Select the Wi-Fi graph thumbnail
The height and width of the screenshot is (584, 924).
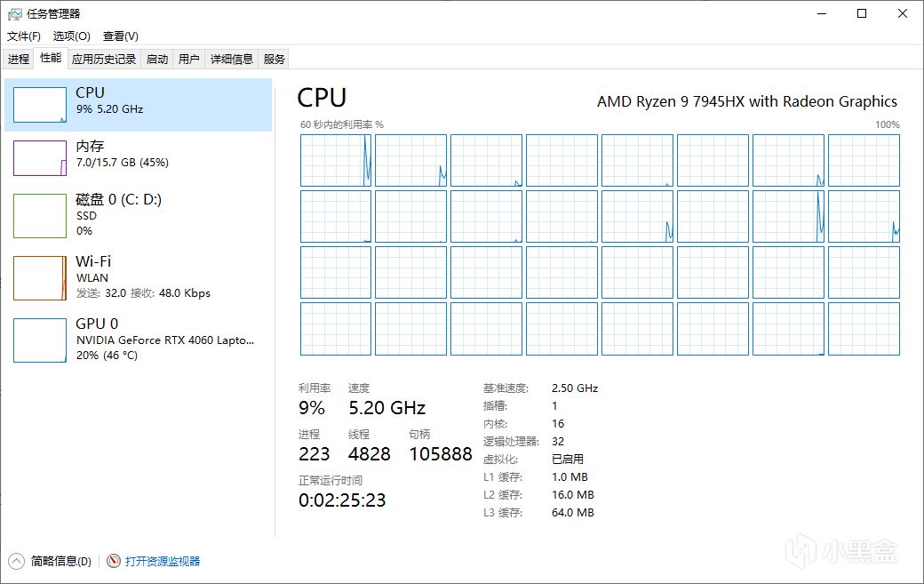click(x=40, y=278)
